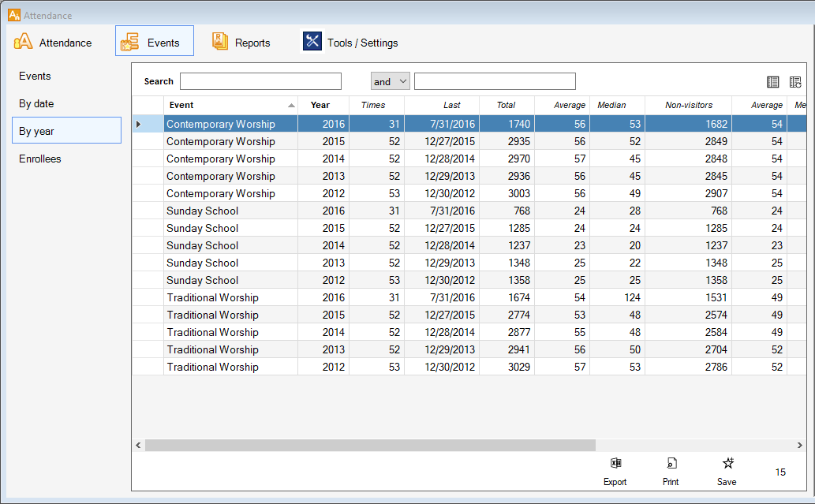
Task: Click the Export to Excel icon
Action: point(615,464)
